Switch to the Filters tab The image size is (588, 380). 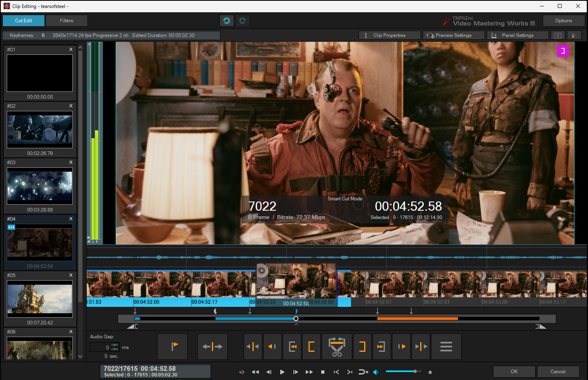coord(66,21)
